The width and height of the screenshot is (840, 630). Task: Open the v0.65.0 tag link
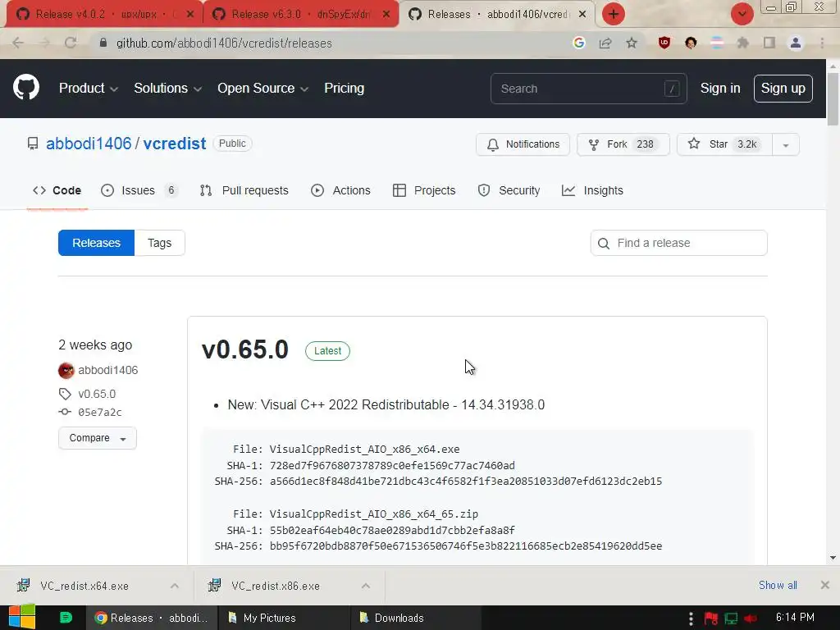point(97,394)
